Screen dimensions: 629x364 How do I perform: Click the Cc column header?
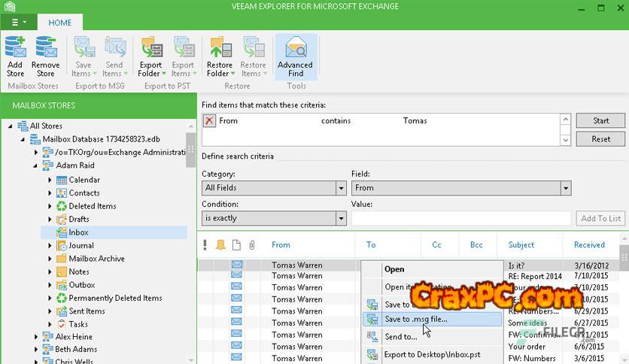(436, 244)
